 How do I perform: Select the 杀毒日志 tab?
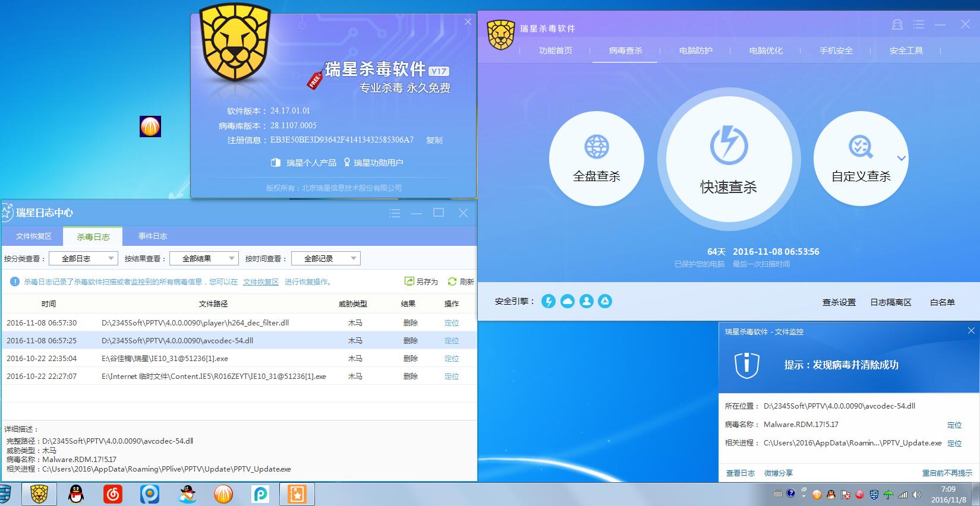(93, 236)
